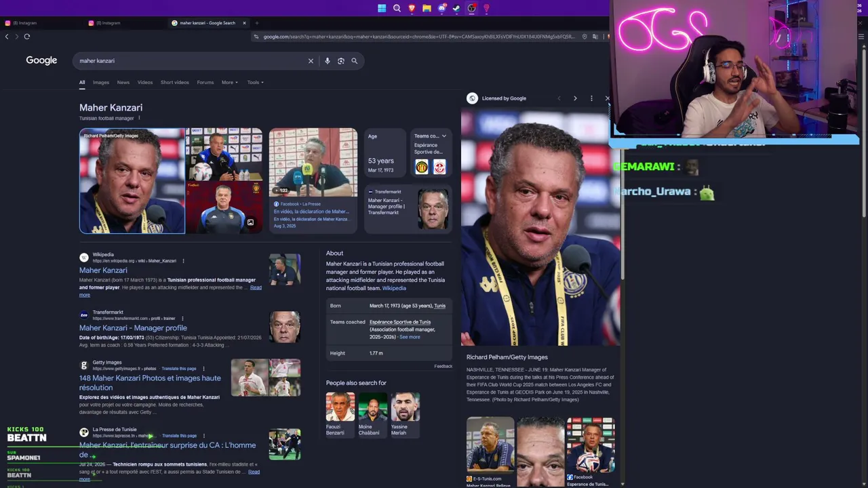Go to the Google logo homepage
Image resolution: width=868 pixels, height=488 pixels.
pyautogui.click(x=41, y=60)
